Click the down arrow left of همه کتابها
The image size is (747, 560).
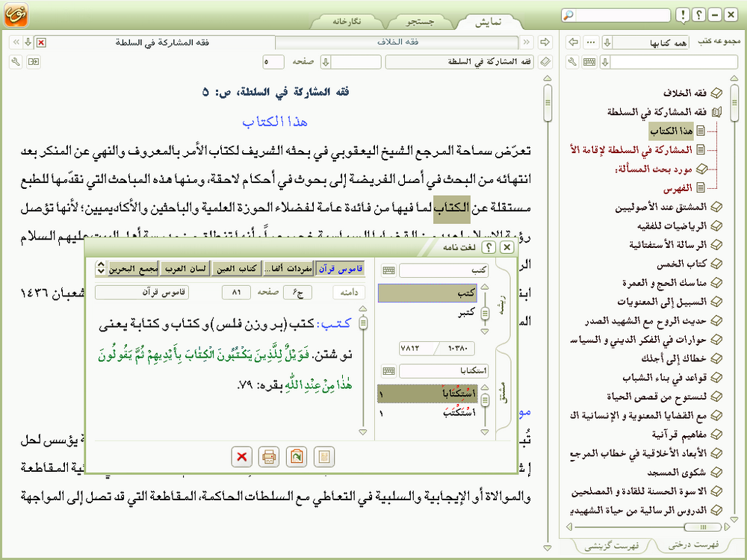pyautogui.click(x=607, y=43)
